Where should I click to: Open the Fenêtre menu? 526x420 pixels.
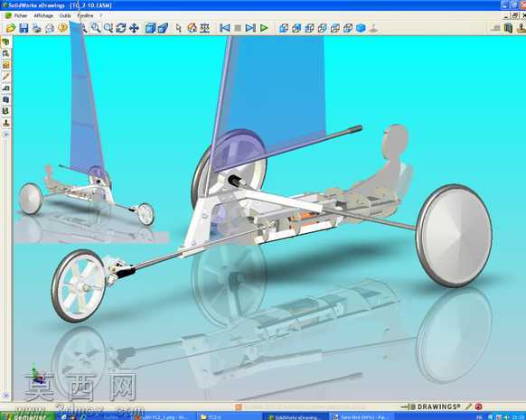tap(85, 15)
